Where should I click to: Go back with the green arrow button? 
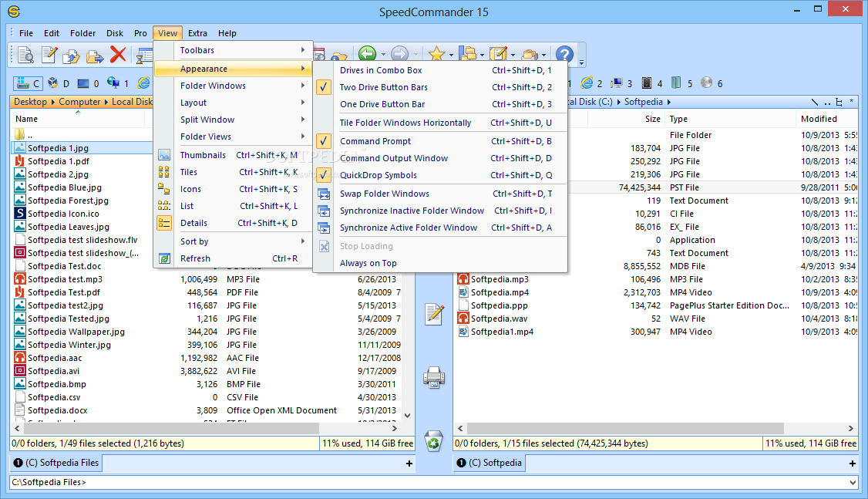click(367, 54)
